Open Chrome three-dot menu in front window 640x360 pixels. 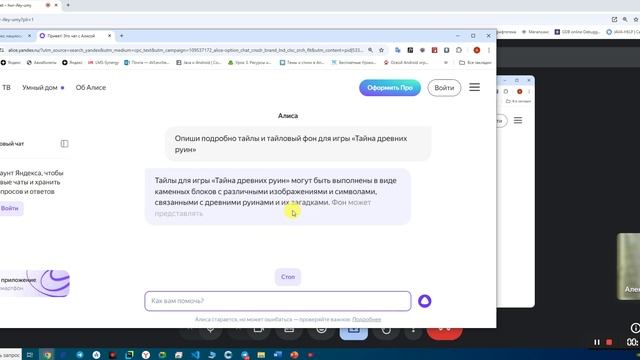coord(489,50)
